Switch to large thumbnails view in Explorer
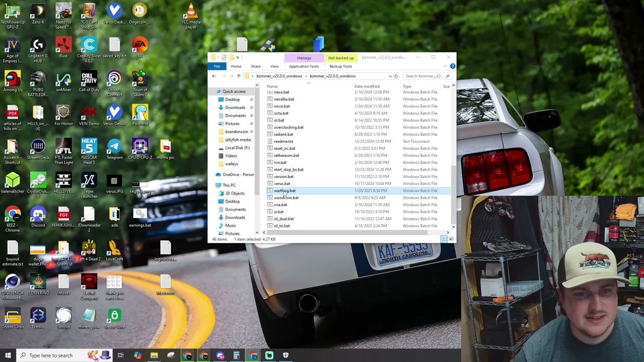 tap(451, 239)
